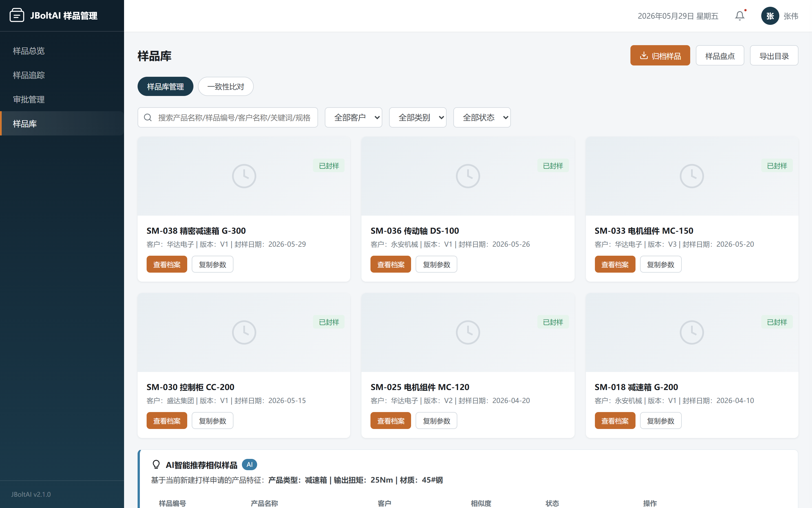This screenshot has width=812, height=508.
Task: Click the JBoltAI v2.1.0 version label
Action: (x=31, y=494)
